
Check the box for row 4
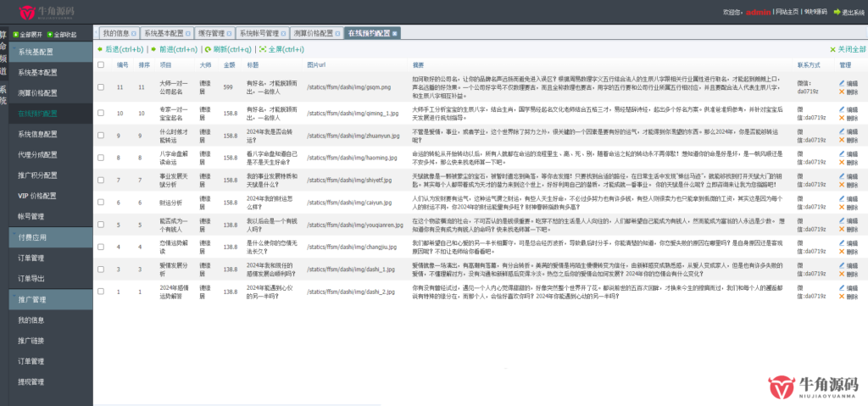pos(101,247)
